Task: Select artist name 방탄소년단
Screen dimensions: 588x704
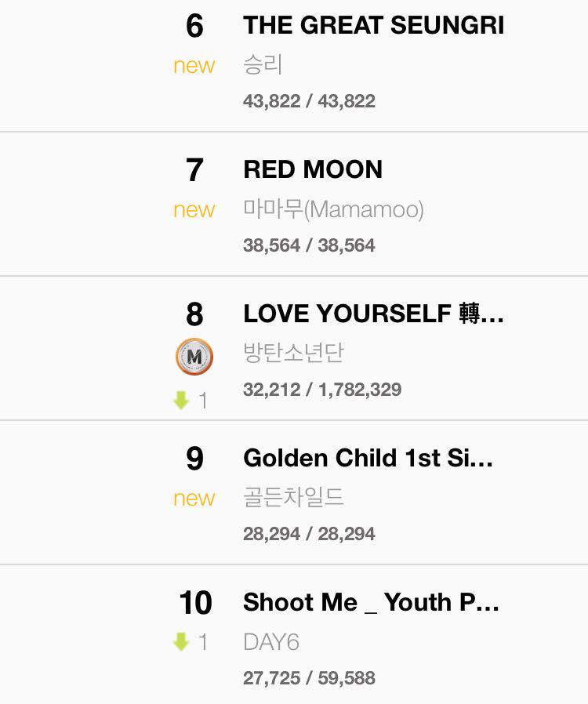Action: 293,353
